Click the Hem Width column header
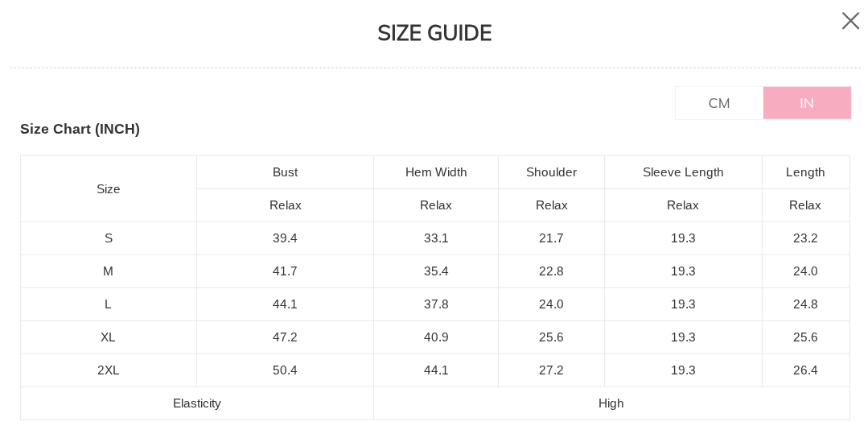This screenshot has width=868, height=430. pyautogui.click(x=436, y=172)
